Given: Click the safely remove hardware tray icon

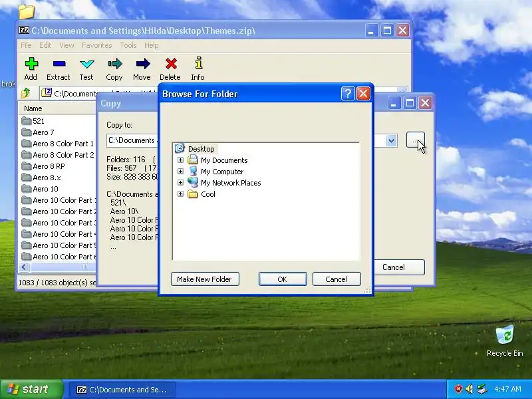Looking at the screenshot, I should click(481, 389).
